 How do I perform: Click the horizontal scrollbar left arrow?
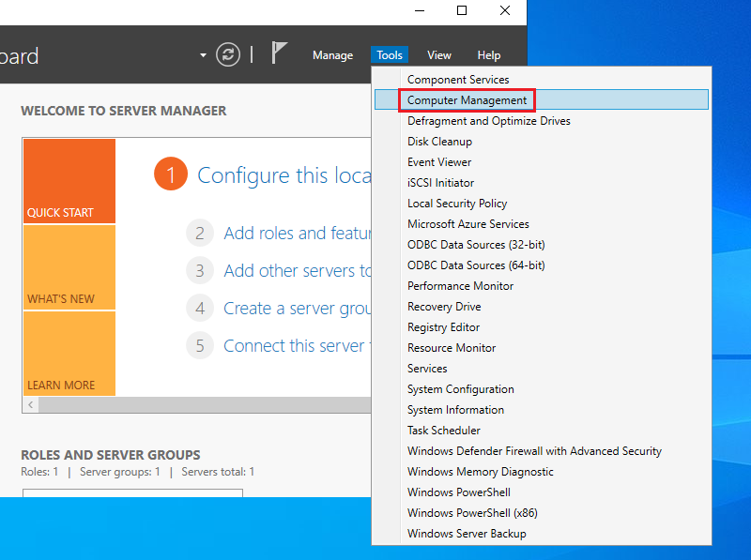coord(30,405)
